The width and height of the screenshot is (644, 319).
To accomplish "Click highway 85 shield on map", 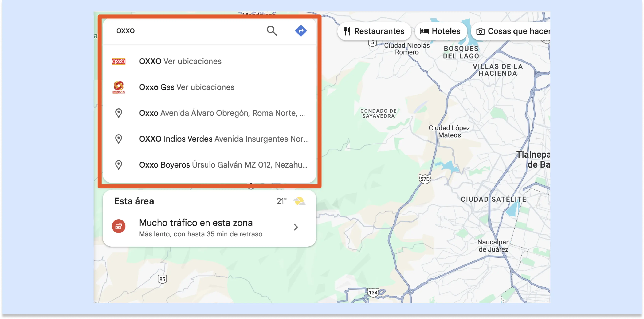I will 162,279.
